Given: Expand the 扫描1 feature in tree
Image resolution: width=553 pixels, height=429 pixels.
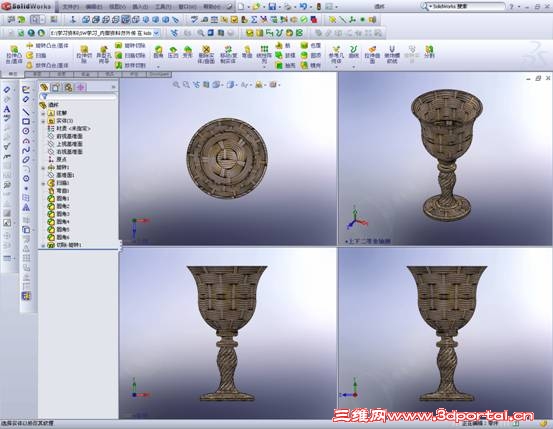Looking at the screenshot, I should [x=43, y=183].
